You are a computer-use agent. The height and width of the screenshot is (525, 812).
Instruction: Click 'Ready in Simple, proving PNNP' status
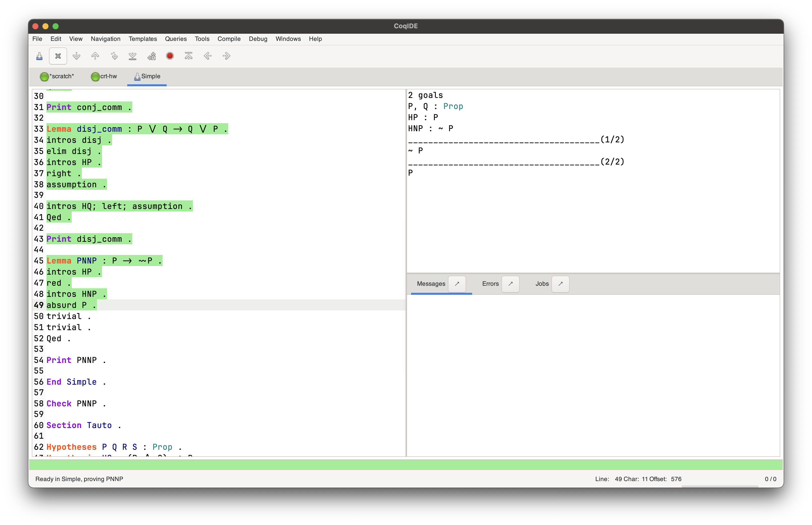tap(79, 479)
